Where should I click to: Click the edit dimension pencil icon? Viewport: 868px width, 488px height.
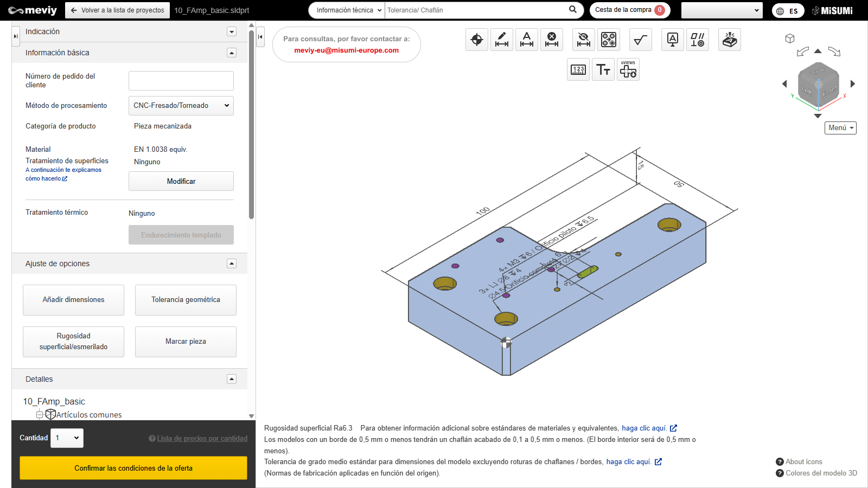(x=502, y=40)
